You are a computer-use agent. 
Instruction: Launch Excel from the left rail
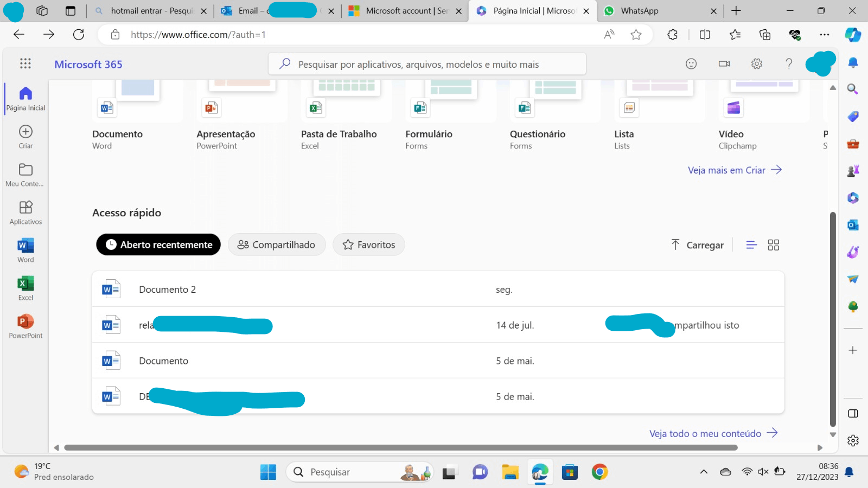(25, 288)
